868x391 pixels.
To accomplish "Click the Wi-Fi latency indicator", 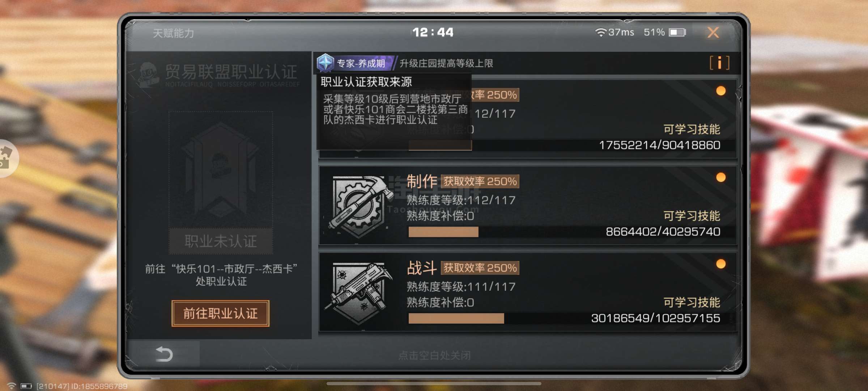I will (614, 33).
